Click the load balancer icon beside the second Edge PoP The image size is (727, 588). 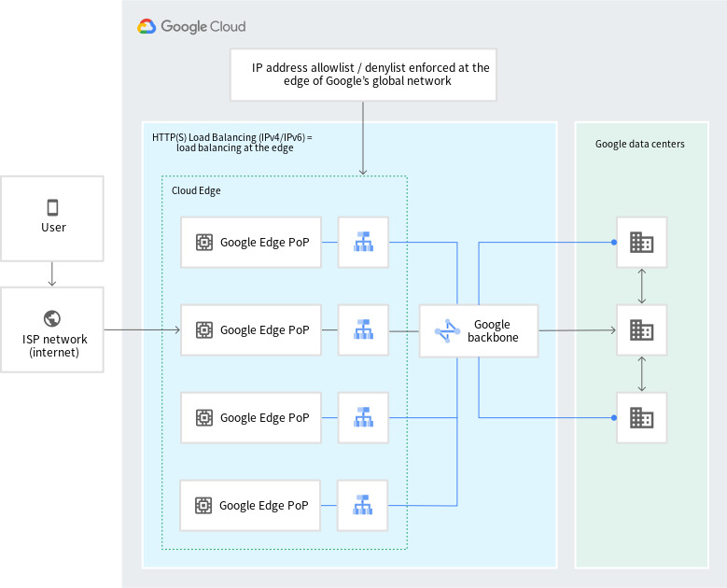[x=364, y=329]
